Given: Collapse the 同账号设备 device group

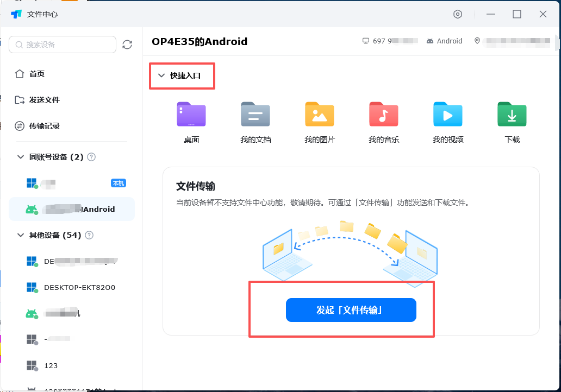Looking at the screenshot, I should [x=21, y=157].
